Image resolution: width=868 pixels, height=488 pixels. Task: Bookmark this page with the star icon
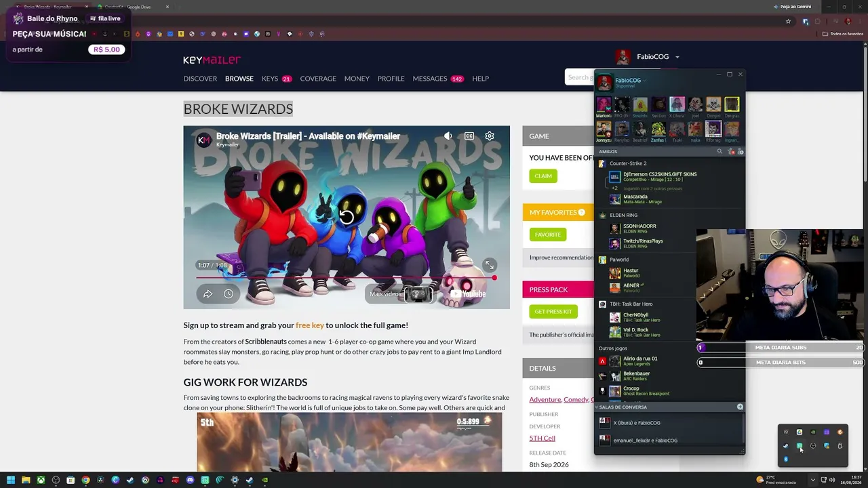click(x=788, y=21)
